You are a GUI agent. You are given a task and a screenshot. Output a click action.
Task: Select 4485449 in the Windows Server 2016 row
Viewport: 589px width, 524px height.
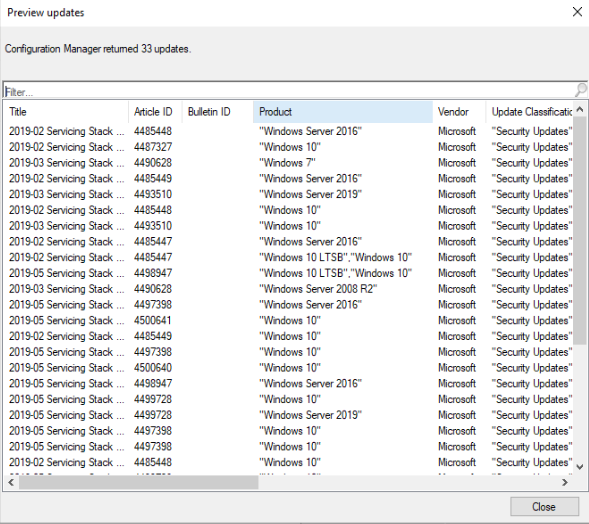point(153,178)
